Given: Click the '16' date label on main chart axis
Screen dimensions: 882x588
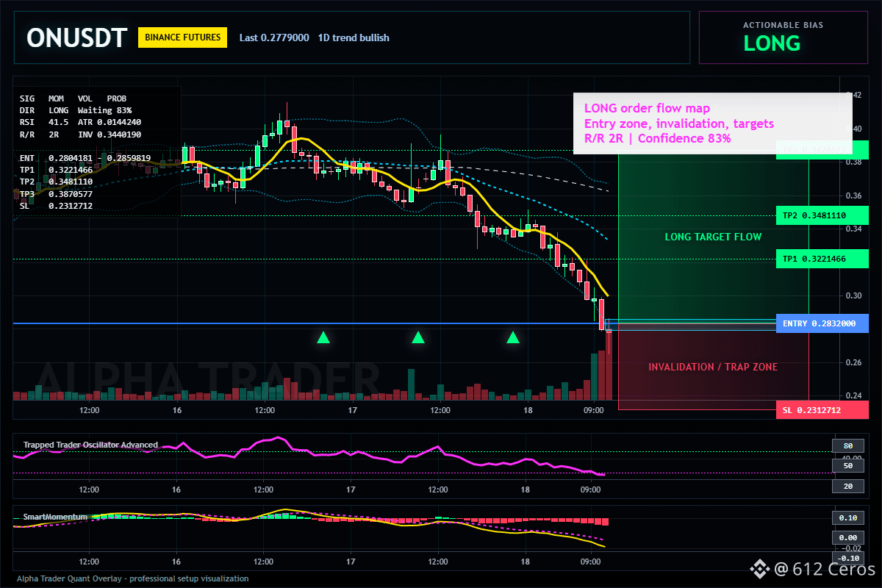Looking at the screenshot, I should [x=176, y=409].
